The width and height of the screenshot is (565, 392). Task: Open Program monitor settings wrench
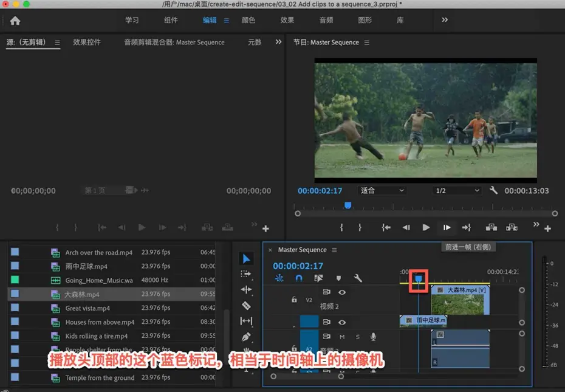[x=494, y=190]
